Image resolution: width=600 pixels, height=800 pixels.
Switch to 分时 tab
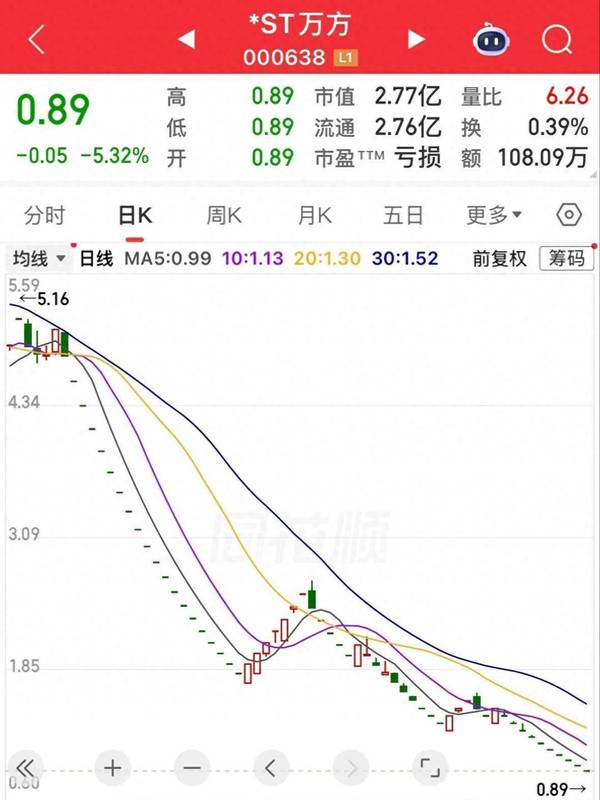[x=45, y=215]
